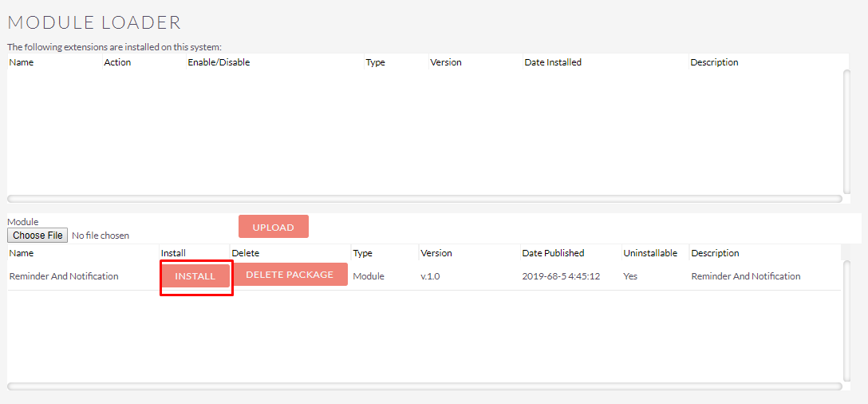This screenshot has height=404, width=868.
Task: Open the Choose File browser
Action: coord(37,236)
